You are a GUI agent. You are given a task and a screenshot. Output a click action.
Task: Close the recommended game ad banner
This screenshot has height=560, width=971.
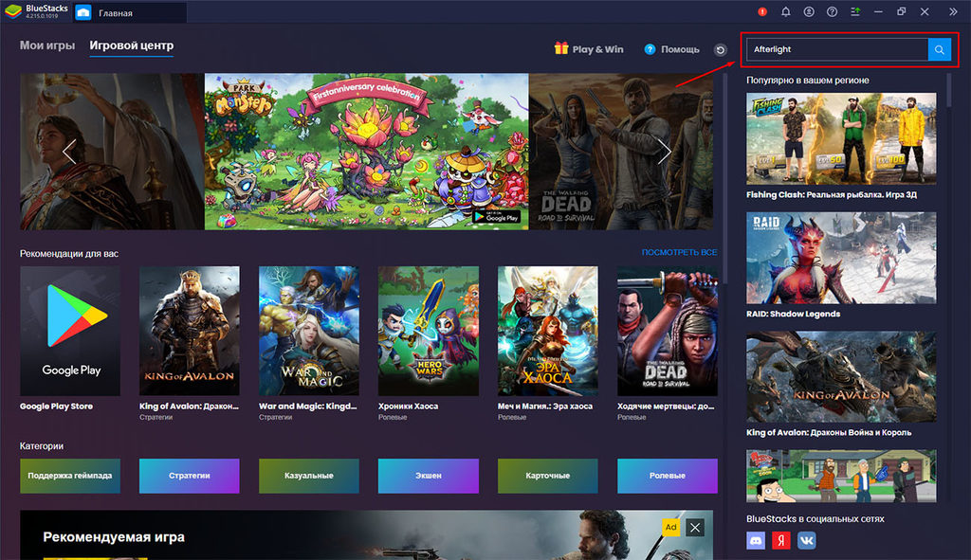click(x=695, y=528)
